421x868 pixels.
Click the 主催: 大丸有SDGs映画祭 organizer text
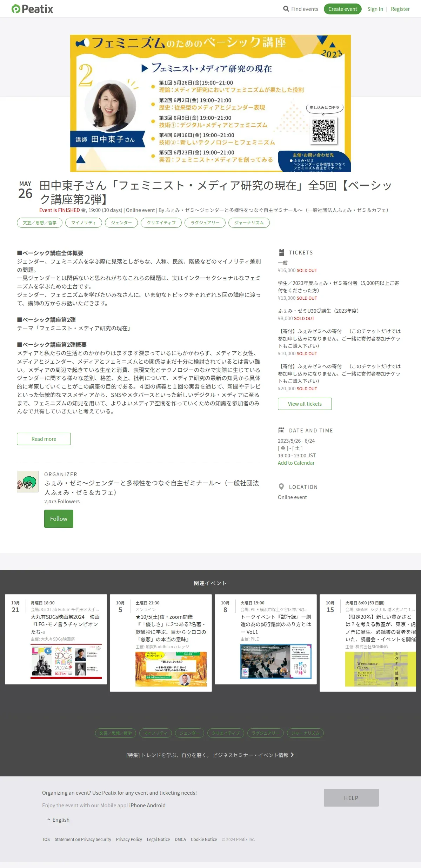(53, 639)
